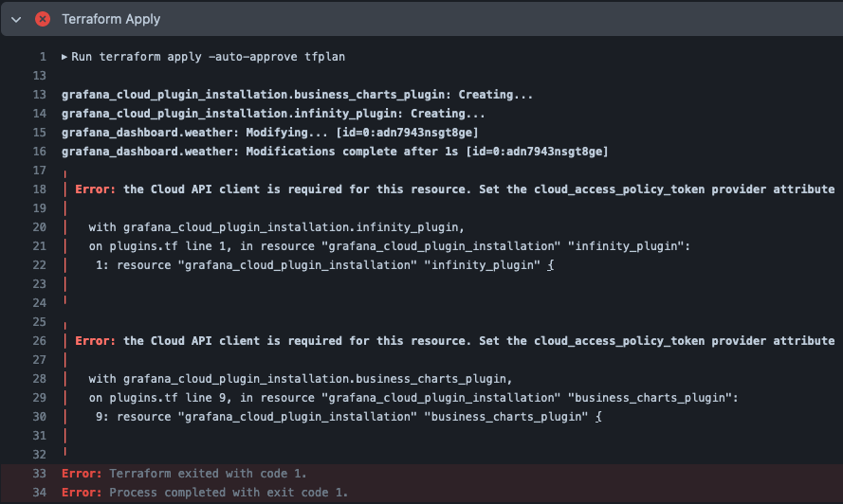843x504 pixels.
Task: Select log line number 16
Action: point(40,152)
